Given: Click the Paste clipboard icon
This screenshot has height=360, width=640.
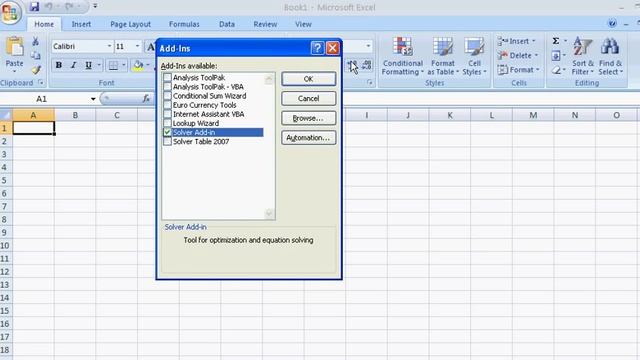Looking at the screenshot, I should click(15, 47).
